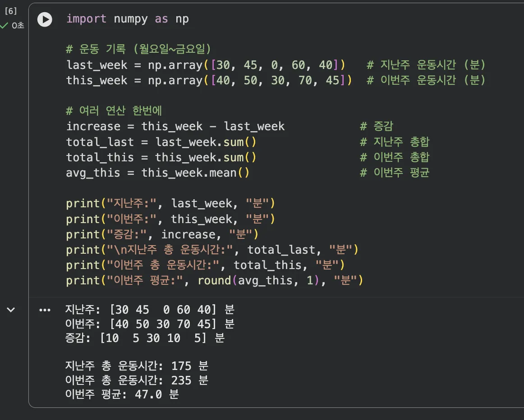Click the '# 운동 기록' comment line
This screenshot has width=524, height=420.
138,49
